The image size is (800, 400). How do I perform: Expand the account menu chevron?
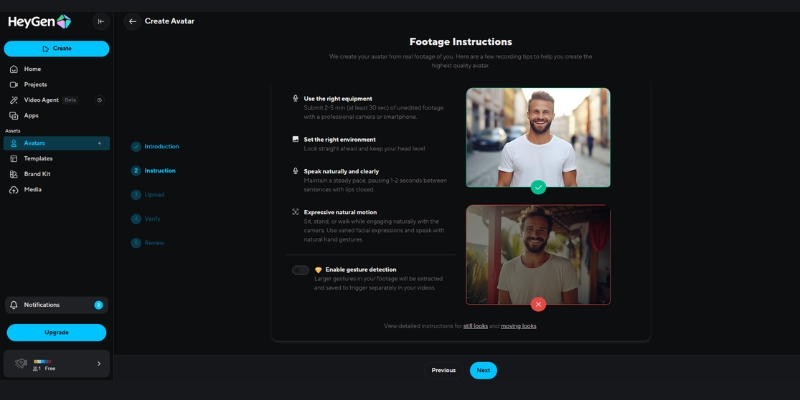(x=99, y=364)
